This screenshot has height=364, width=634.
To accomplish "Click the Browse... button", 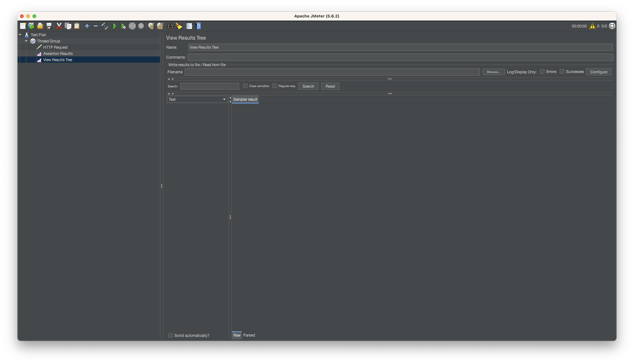I will [x=493, y=72].
